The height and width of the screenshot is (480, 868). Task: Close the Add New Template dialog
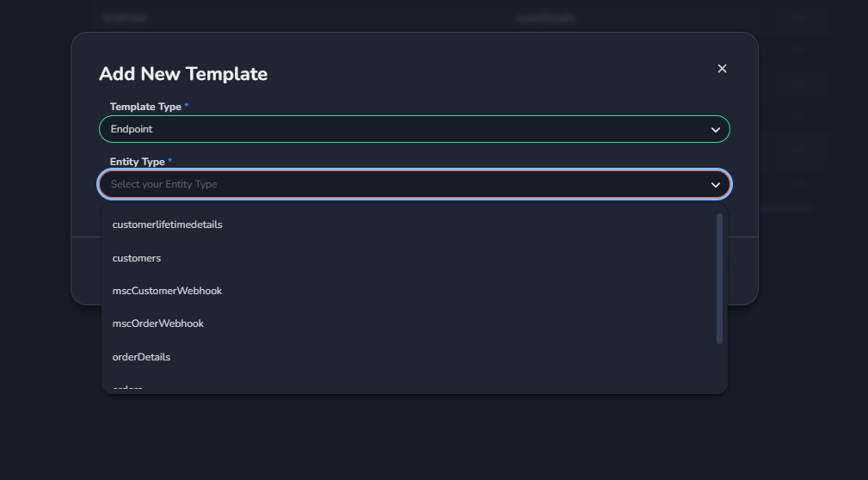[x=722, y=69]
